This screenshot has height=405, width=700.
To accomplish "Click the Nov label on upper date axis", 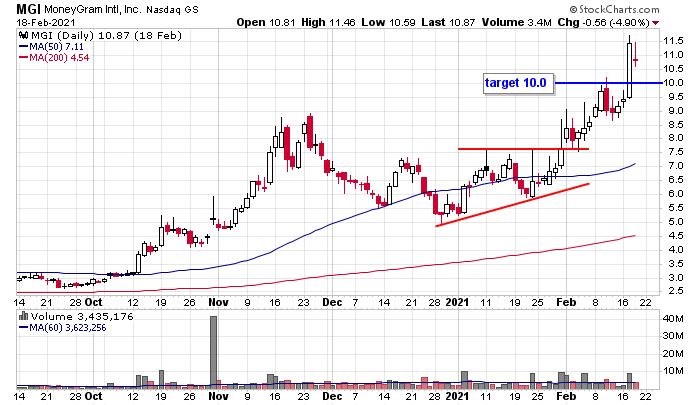I will [x=218, y=302].
